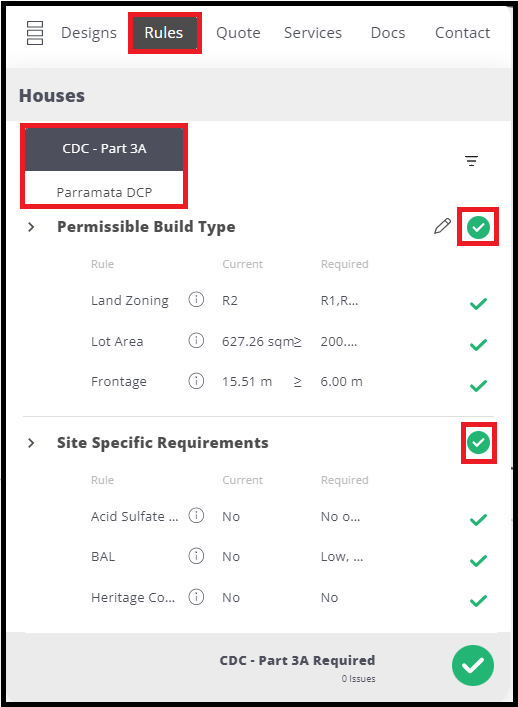518x707 pixels.
Task: Switch to the Parramata DCP tab
Action: 104,193
